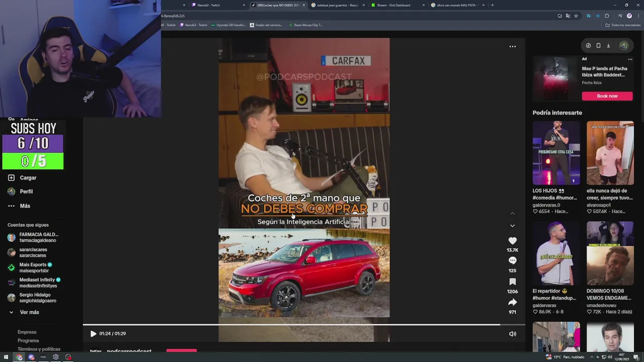
Task: Open the galdervaras.0 author link
Action: [546, 205]
